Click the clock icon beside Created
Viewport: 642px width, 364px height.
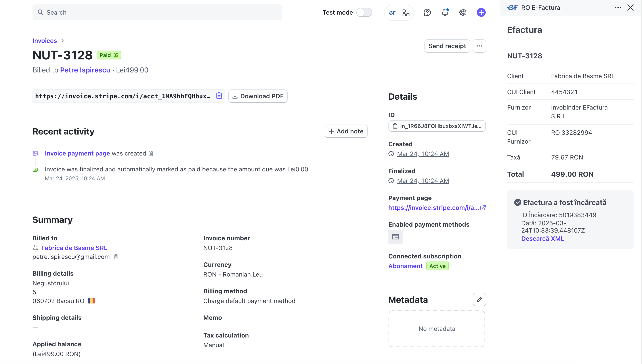391,154
